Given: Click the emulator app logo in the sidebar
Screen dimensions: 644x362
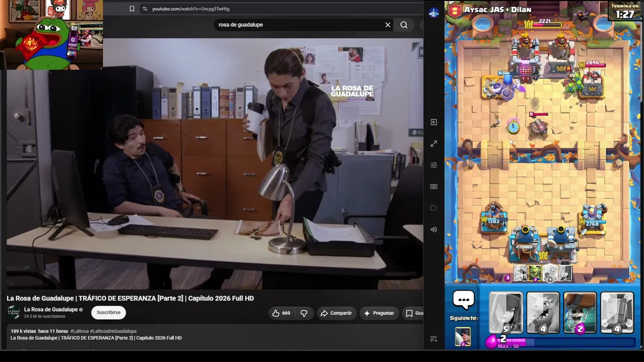Looking at the screenshot, I should 434,13.
